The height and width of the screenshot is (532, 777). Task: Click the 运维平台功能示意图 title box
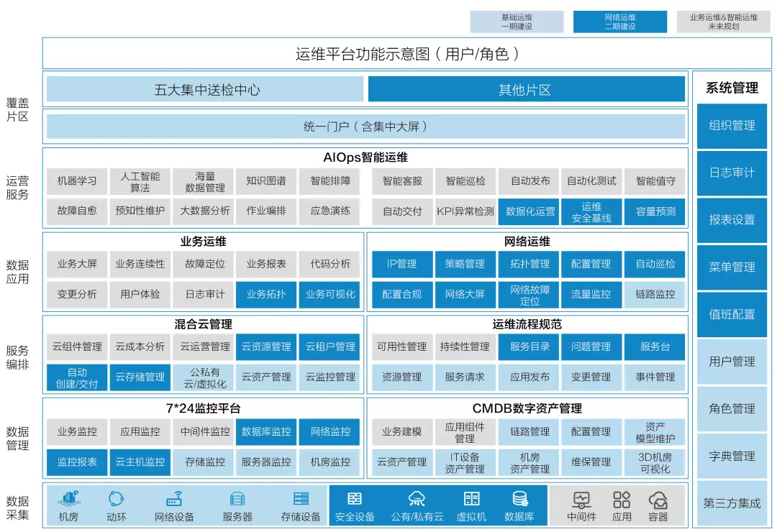(x=406, y=54)
